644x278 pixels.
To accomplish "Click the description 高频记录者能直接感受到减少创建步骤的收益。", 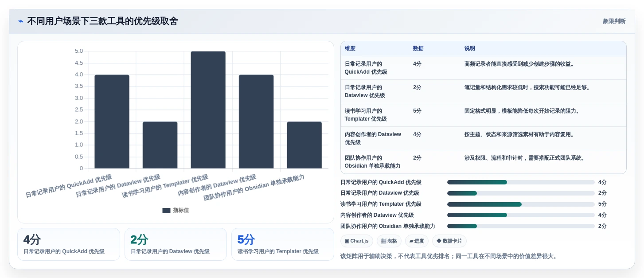I will pyautogui.click(x=519, y=64).
